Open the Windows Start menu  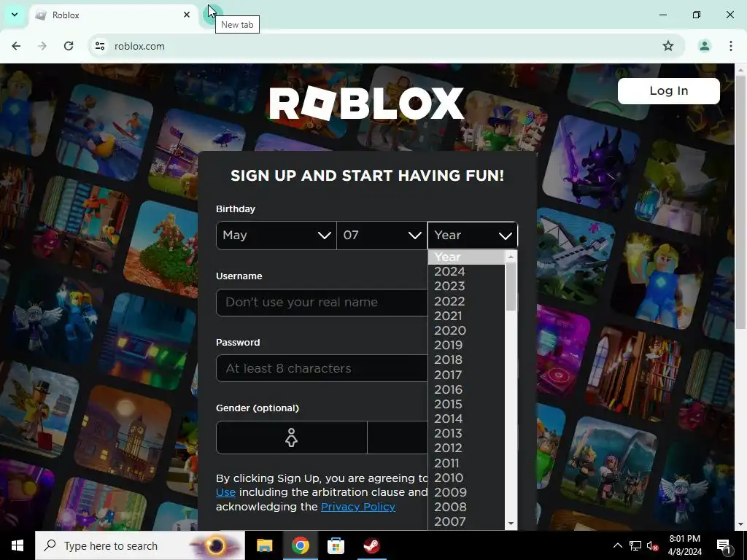(18, 545)
